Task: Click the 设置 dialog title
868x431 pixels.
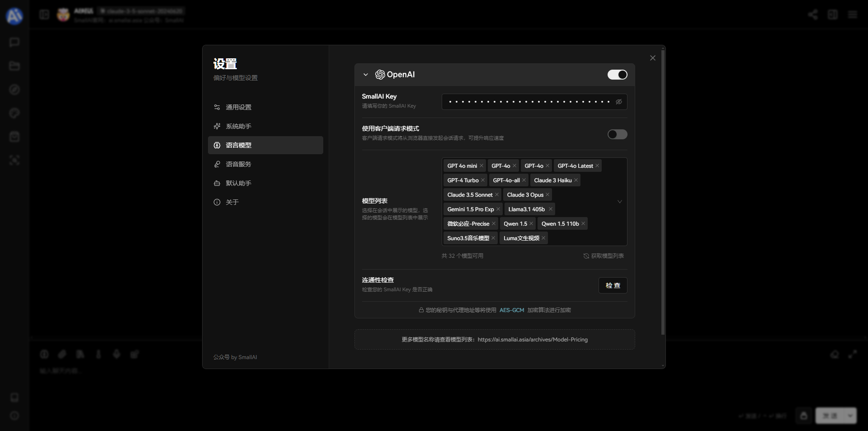Action: click(x=225, y=64)
